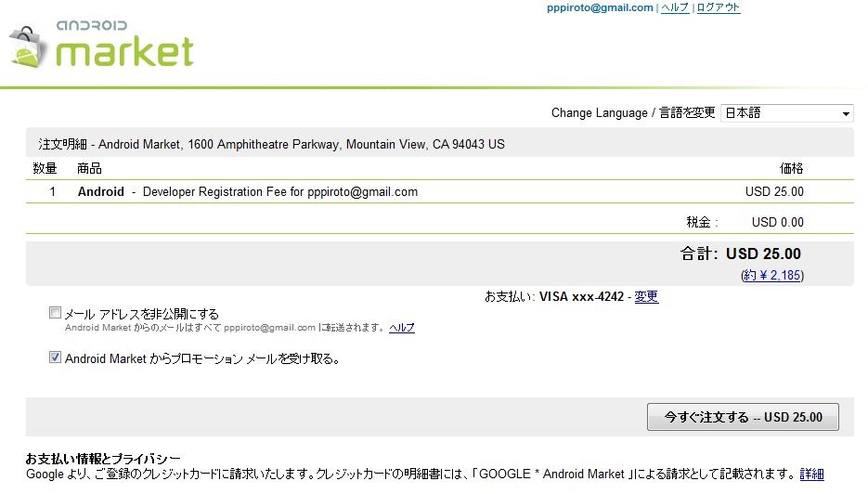Log out via the ログアウト link
Viewport: 868px width, 494px height.
[719, 7]
